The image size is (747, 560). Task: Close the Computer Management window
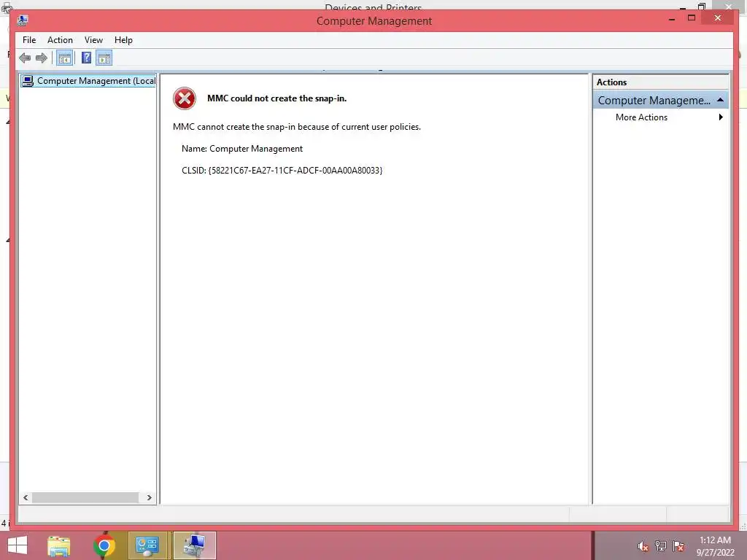pyautogui.click(x=718, y=18)
